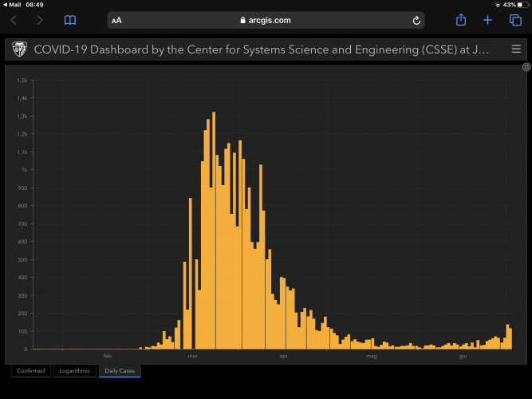Viewport: 532px width, 399px height.
Task: Switch to the Confirmed tab
Action: pos(31,370)
